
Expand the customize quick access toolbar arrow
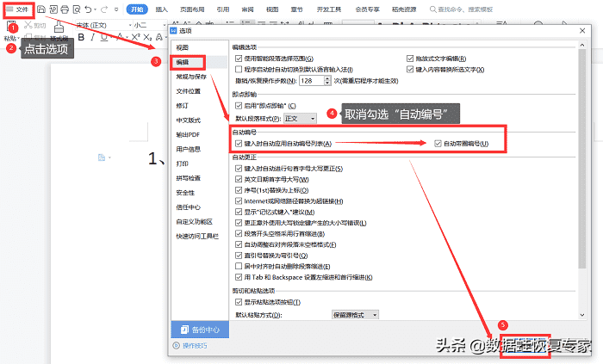(x=117, y=9)
